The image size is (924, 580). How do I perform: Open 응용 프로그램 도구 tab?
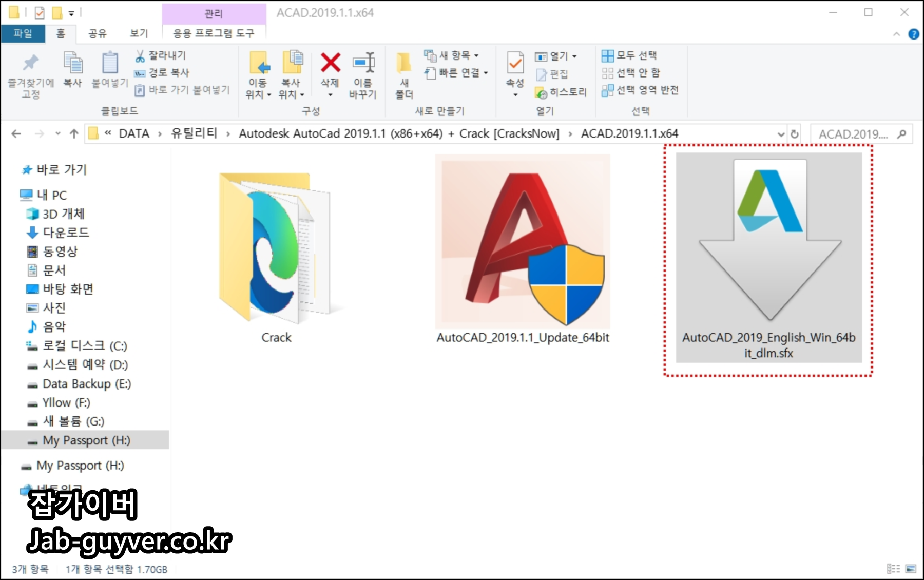pyautogui.click(x=214, y=33)
